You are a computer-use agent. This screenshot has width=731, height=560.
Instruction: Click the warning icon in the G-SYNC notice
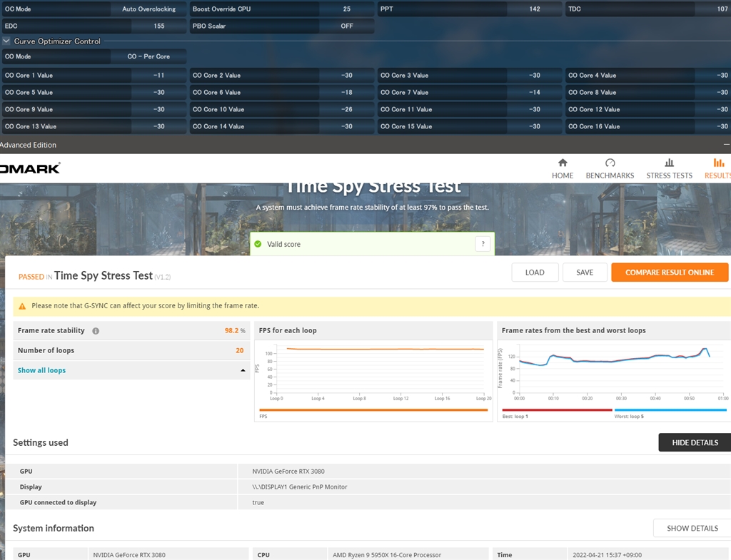(22, 306)
